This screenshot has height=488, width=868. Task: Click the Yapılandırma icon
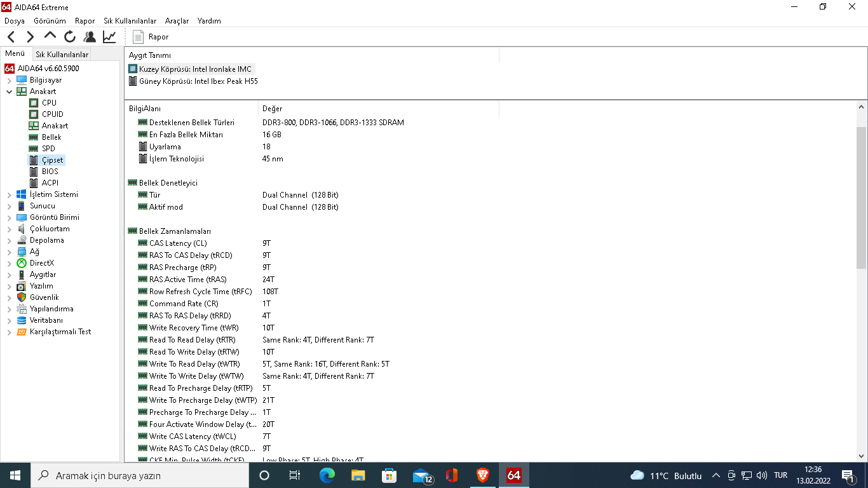(x=22, y=309)
